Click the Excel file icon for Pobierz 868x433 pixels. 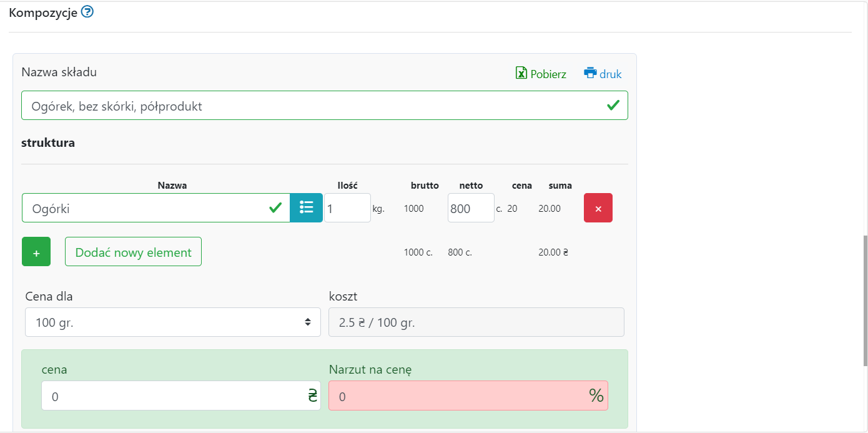point(521,73)
